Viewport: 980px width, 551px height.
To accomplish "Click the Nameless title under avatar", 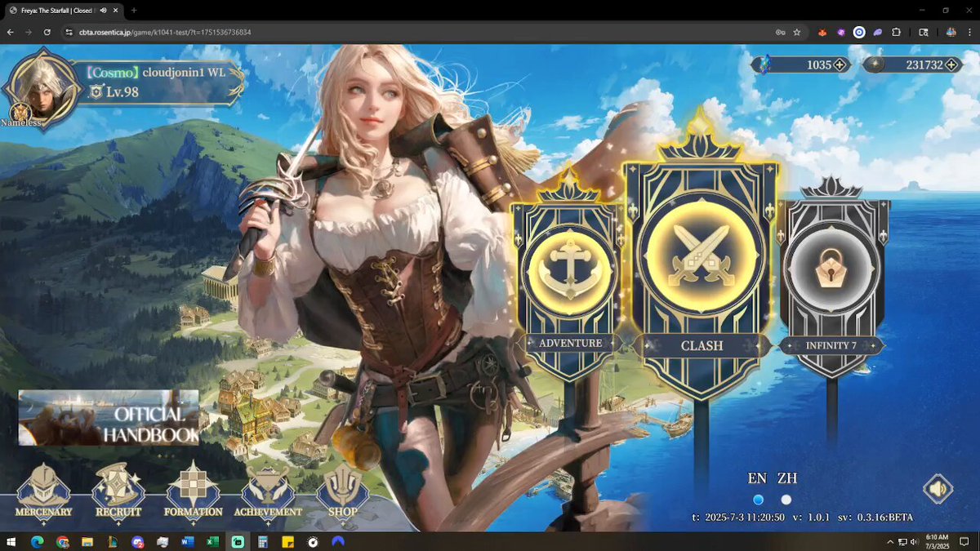I will (x=20, y=122).
